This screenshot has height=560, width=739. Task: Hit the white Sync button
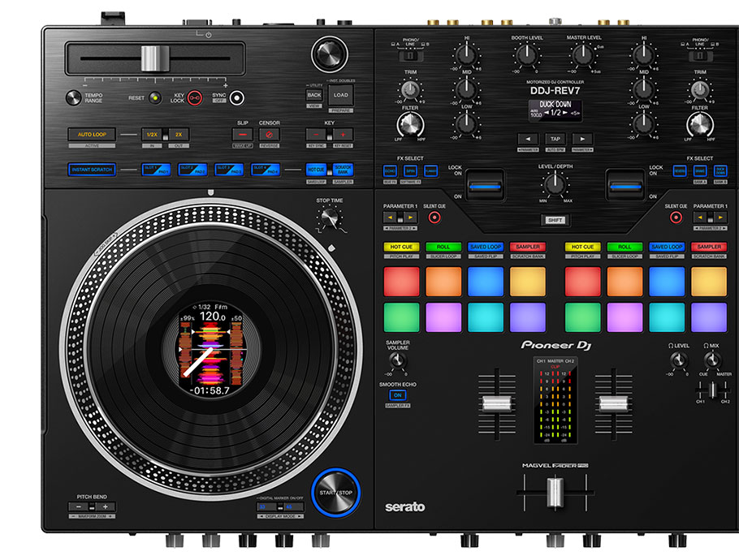tap(237, 98)
